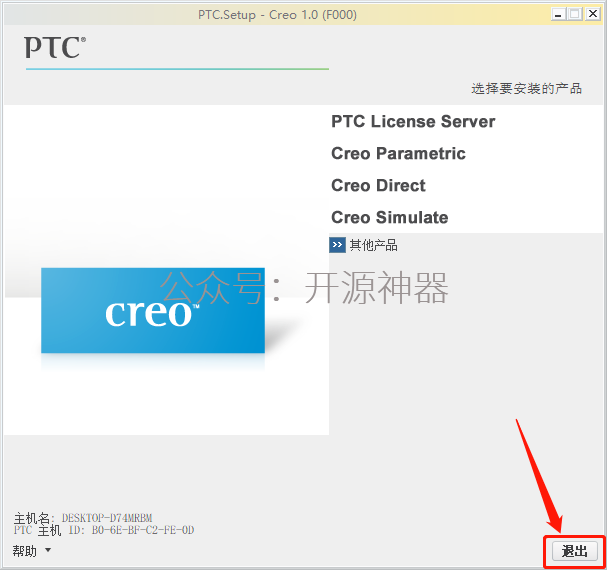Expand the 其他产品 double-arrow icon

coord(337,245)
